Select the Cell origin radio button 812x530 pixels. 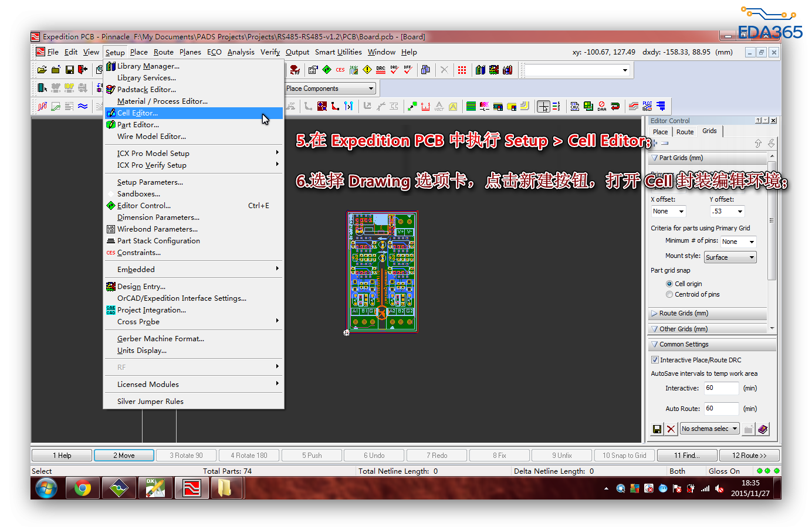coord(669,284)
